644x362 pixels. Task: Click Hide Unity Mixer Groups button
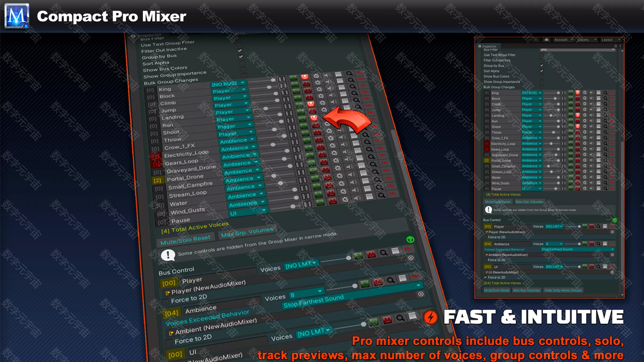tap(563, 290)
